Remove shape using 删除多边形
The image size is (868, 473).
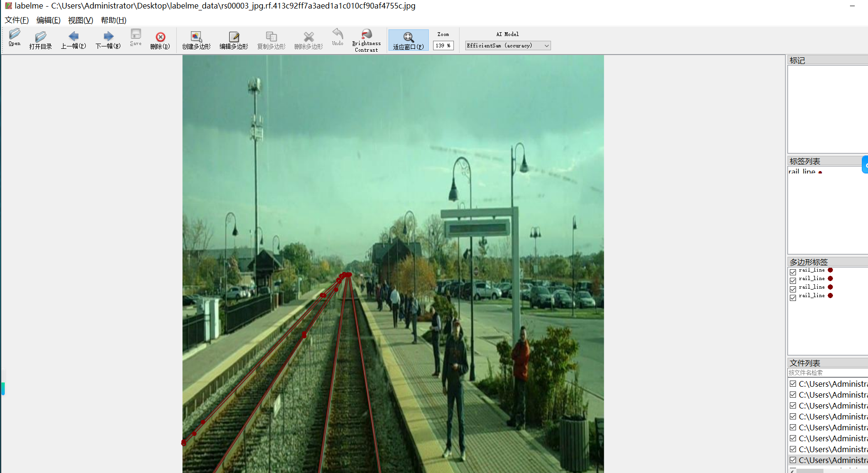coord(308,39)
